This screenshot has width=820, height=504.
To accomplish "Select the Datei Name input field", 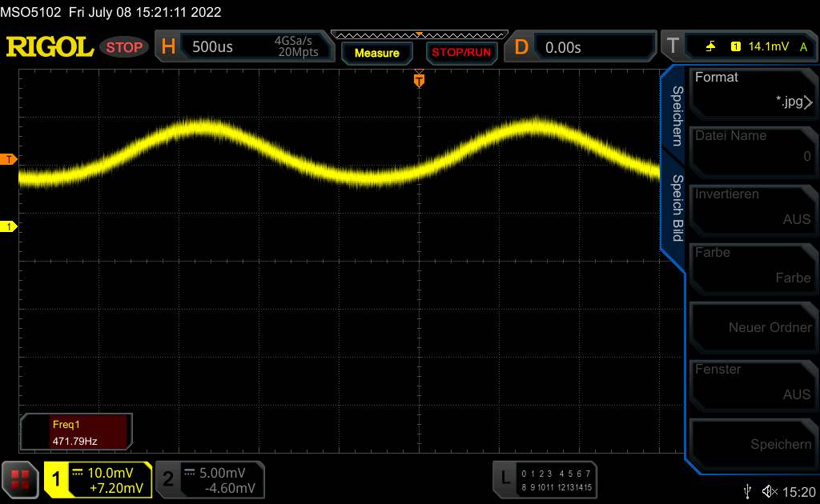I will (x=750, y=148).
